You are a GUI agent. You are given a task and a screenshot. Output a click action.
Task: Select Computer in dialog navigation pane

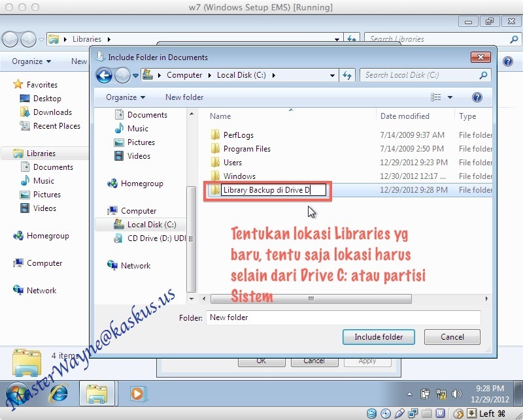click(139, 211)
